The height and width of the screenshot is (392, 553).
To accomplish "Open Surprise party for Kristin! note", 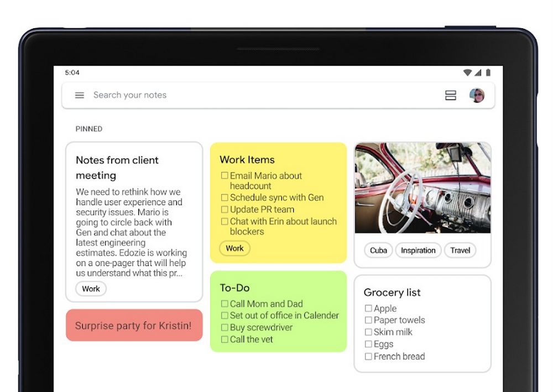I will pyautogui.click(x=134, y=325).
